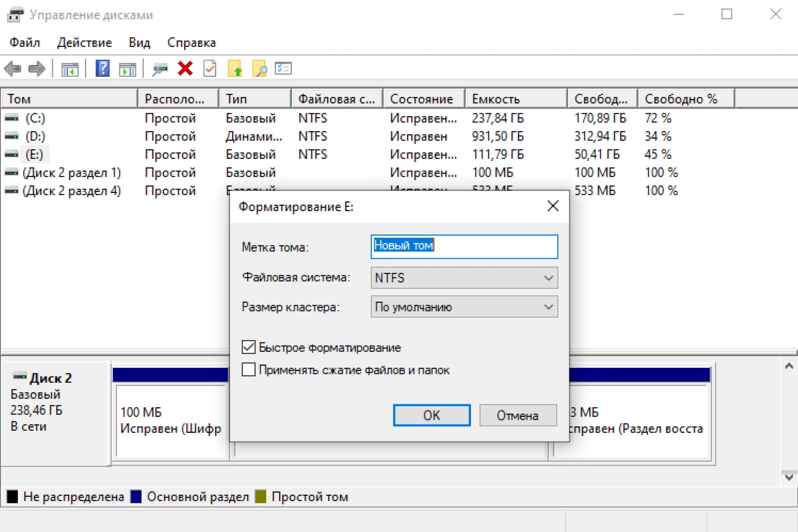Click the blue Help question mark icon

[103, 69]
